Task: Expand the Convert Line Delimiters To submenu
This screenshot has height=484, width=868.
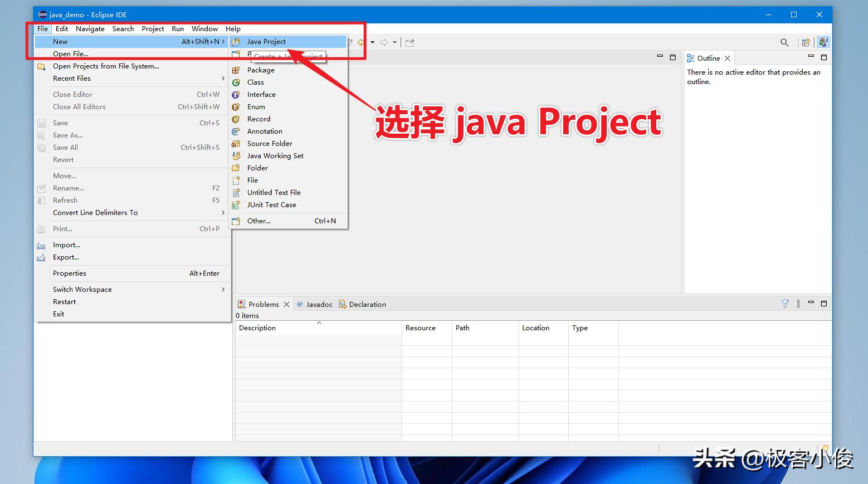Action: (223, 212)
